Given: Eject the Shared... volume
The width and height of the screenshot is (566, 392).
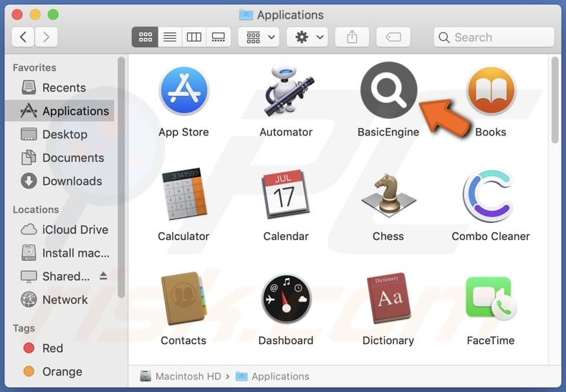Looking at the screenshot, I should tap(104, 276).
